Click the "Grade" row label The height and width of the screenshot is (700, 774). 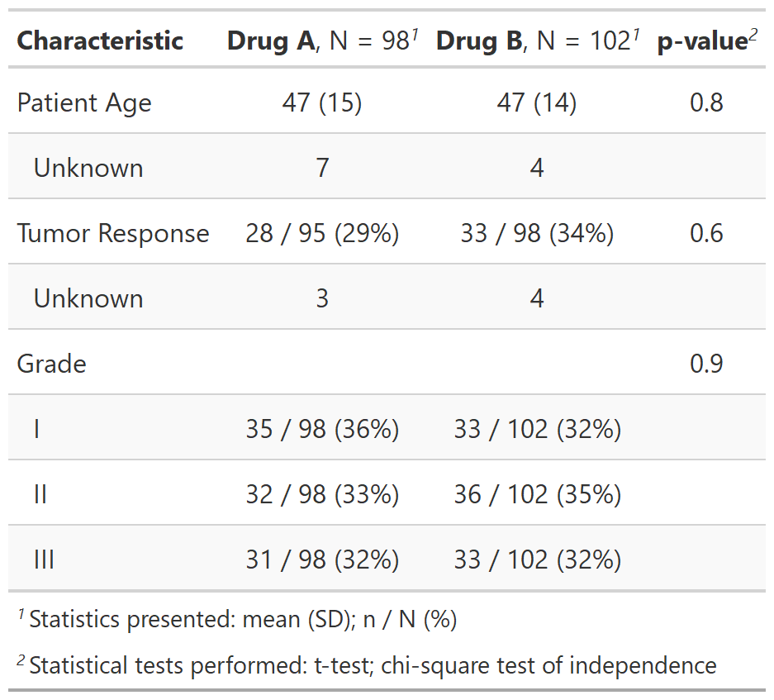51,364
